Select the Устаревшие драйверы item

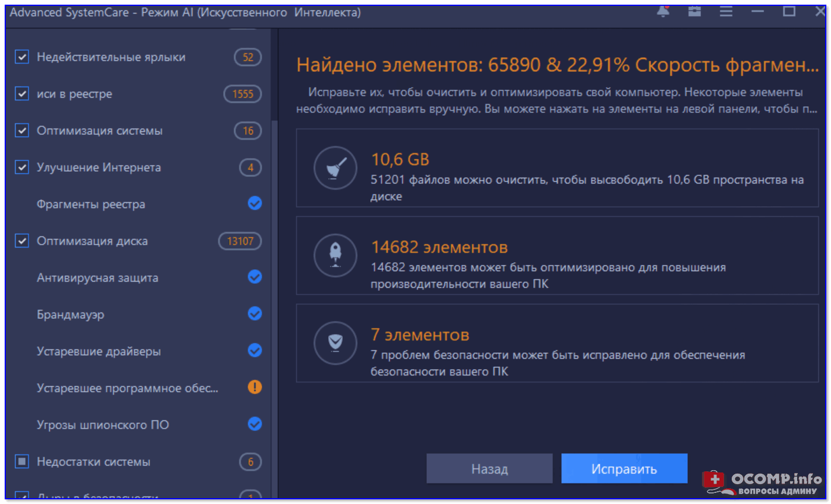coord(99,352)
